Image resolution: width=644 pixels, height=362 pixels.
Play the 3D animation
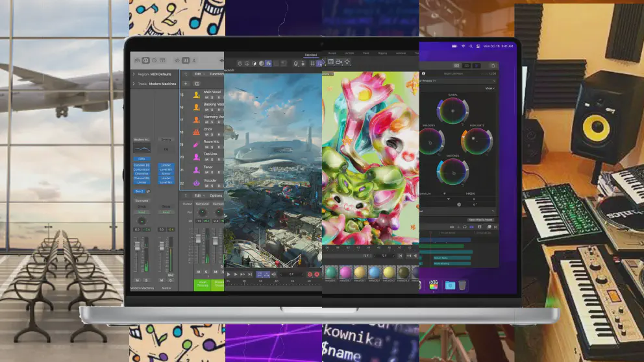pos(229,274)
